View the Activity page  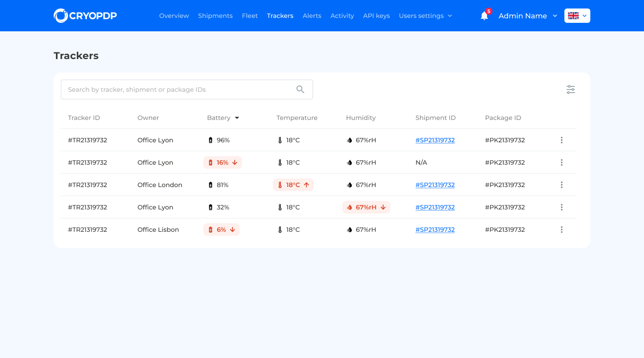[342, 16]
